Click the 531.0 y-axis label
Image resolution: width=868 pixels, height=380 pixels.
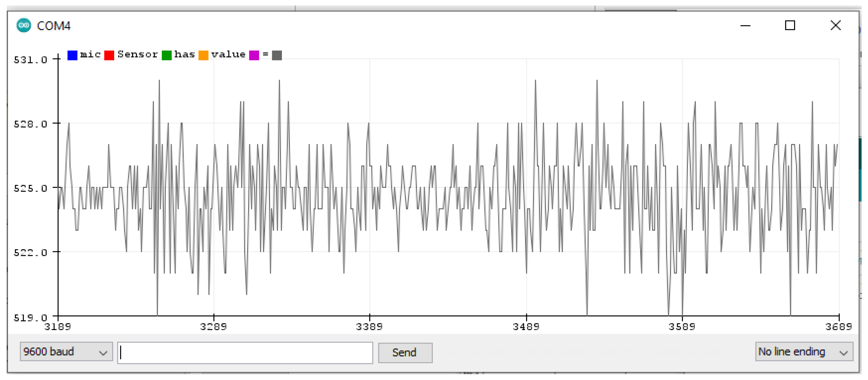30,60
